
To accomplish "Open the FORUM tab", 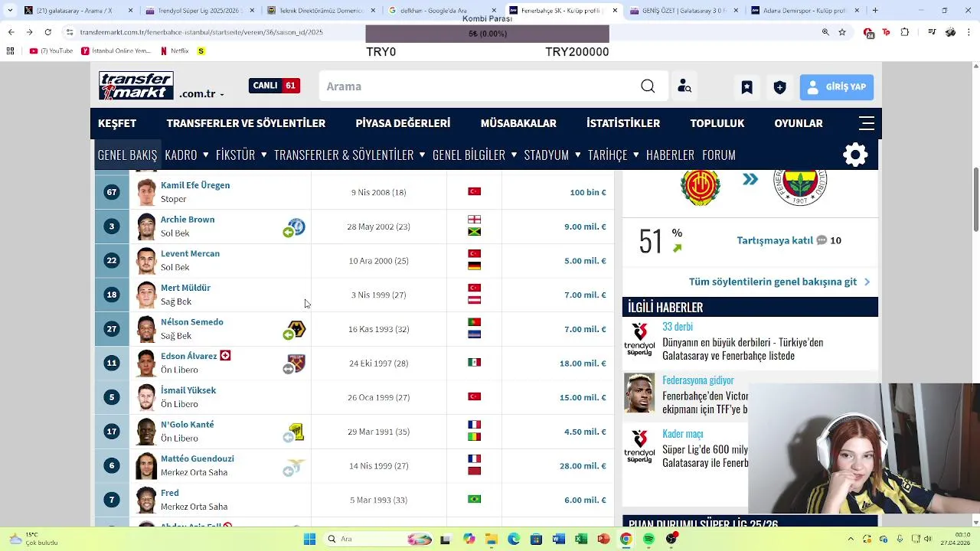I will (x=719, y=155).
